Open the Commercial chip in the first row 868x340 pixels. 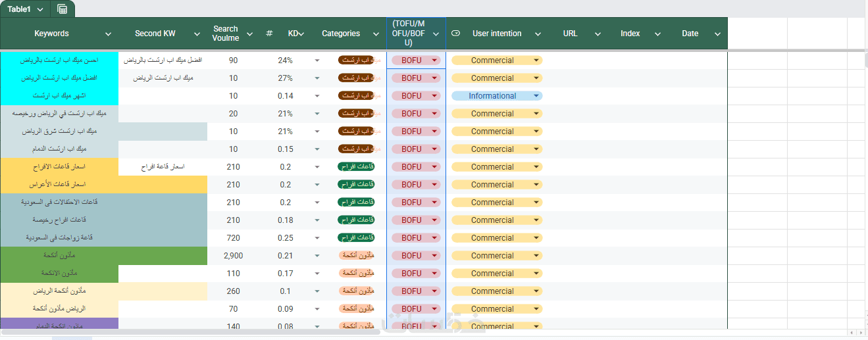tap(536, 61)
